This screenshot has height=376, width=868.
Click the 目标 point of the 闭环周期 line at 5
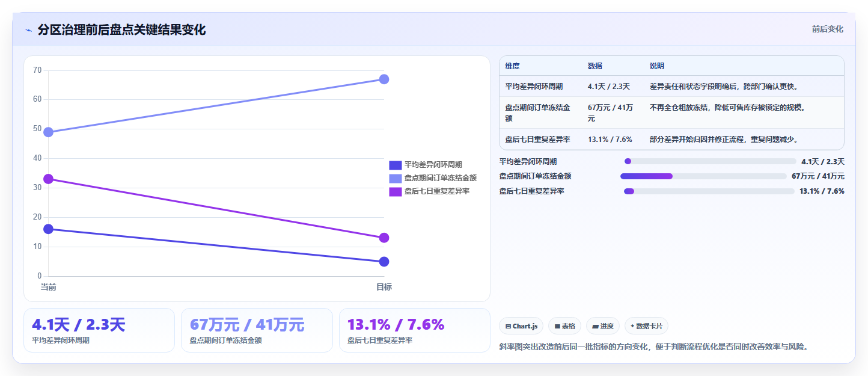(384, 261)
